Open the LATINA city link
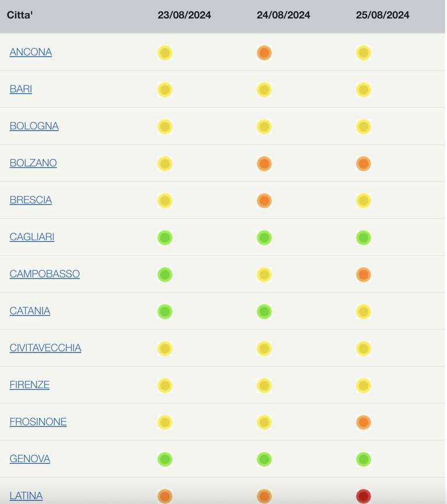This screenshot has height=504, width=447. pos(26,496)
